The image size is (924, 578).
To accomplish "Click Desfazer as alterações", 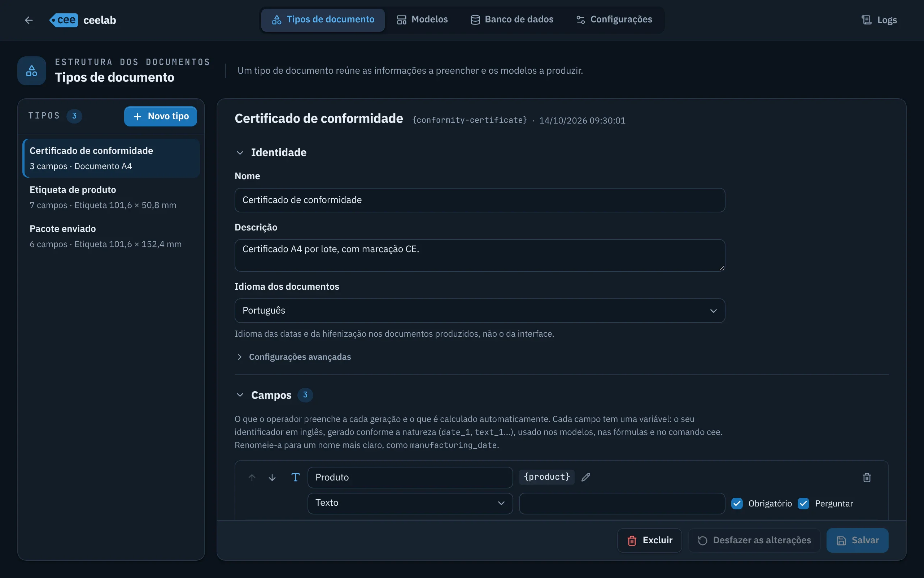I will [x=754, y=540].
